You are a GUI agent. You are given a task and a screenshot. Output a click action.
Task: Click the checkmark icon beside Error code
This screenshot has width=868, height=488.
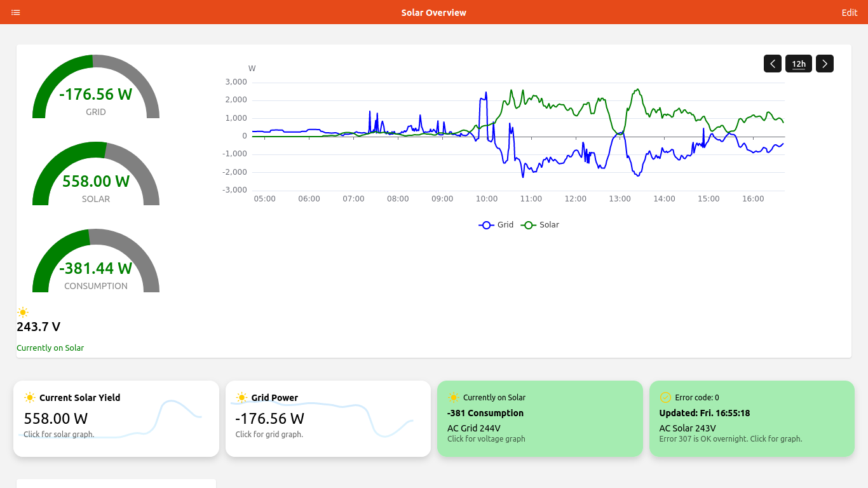click(x=665, y=398)
